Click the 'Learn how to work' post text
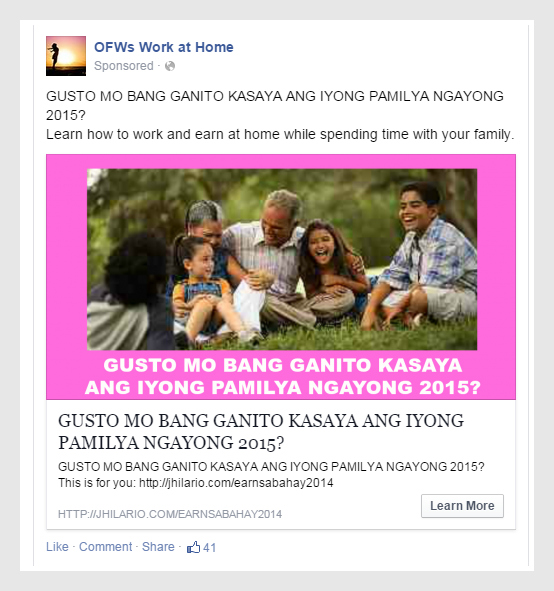This screenshot has height=591, width=554. coord(280,134)
